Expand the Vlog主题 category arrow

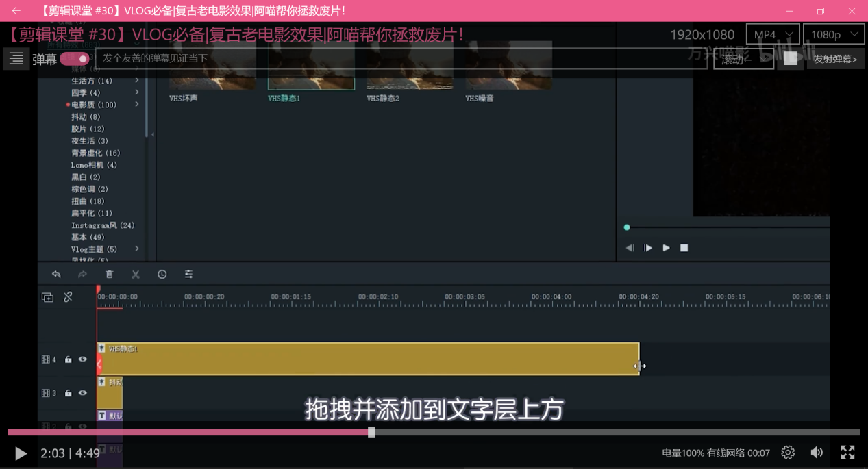click(137, 249)
